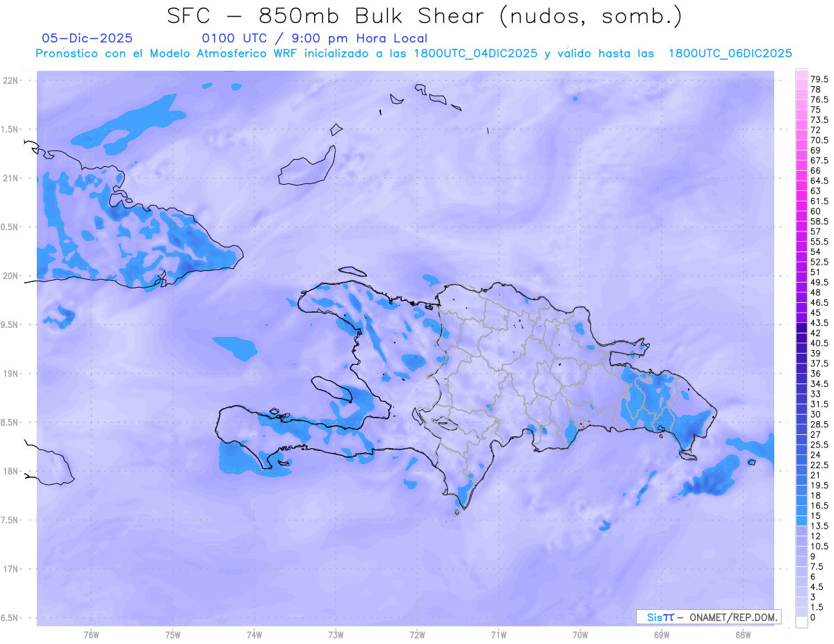
Task: Click the "6.5N" latitude axis label
Action: (x=10, y=618)
